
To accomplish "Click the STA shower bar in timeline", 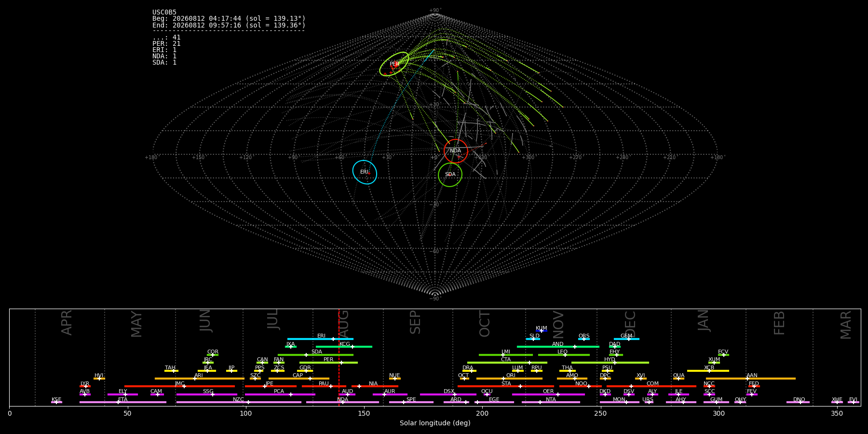I will [x=506, y=386].
